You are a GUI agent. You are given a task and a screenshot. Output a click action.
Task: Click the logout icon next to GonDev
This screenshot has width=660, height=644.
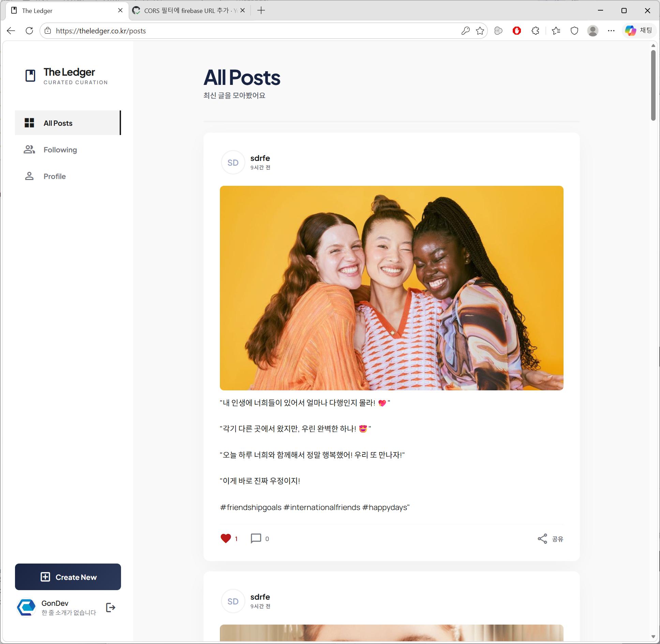point(110,608)
